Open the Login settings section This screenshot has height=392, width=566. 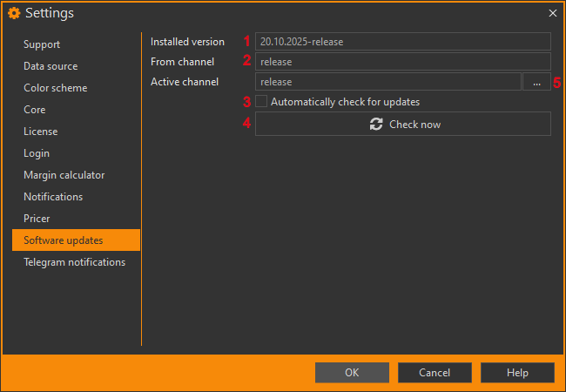click(x=37, y=153)
